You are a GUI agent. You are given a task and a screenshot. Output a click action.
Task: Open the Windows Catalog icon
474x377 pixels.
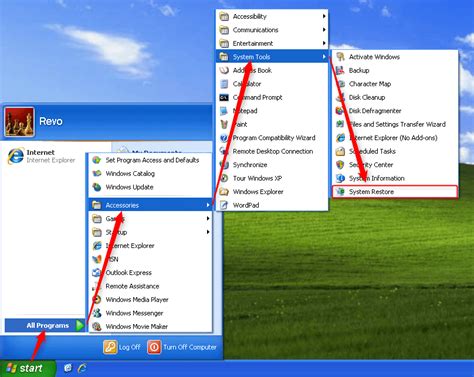[97, 173]
